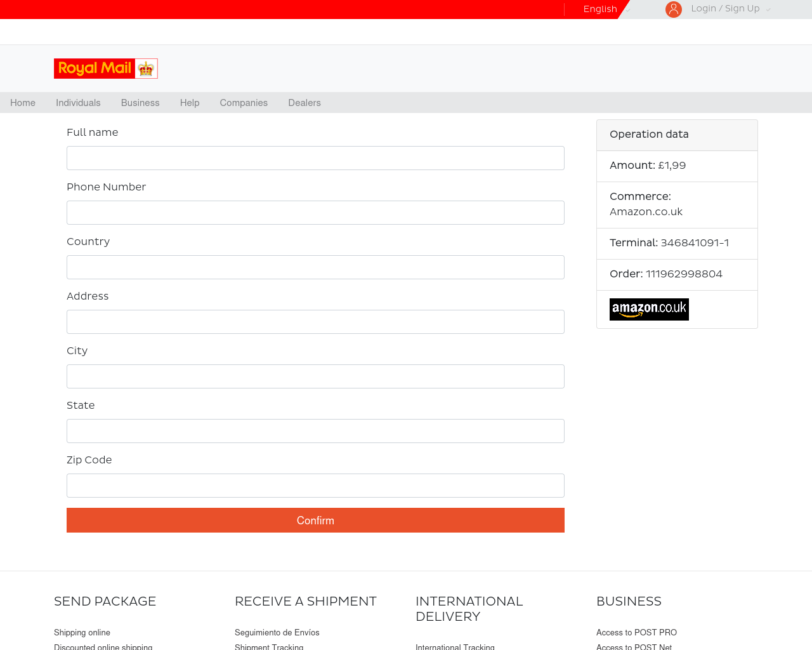Click the Amazon.co.uk logo image
The image size is (812, 650).
(649, 309)
